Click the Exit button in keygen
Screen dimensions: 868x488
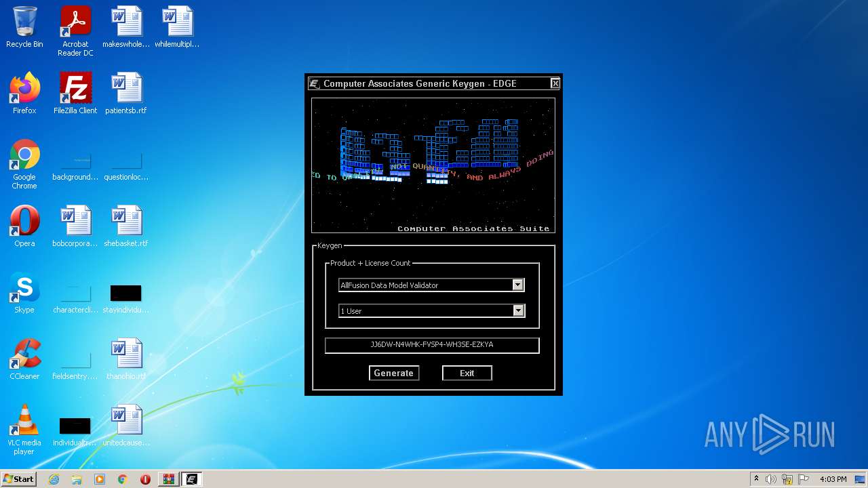pos(467,373)
